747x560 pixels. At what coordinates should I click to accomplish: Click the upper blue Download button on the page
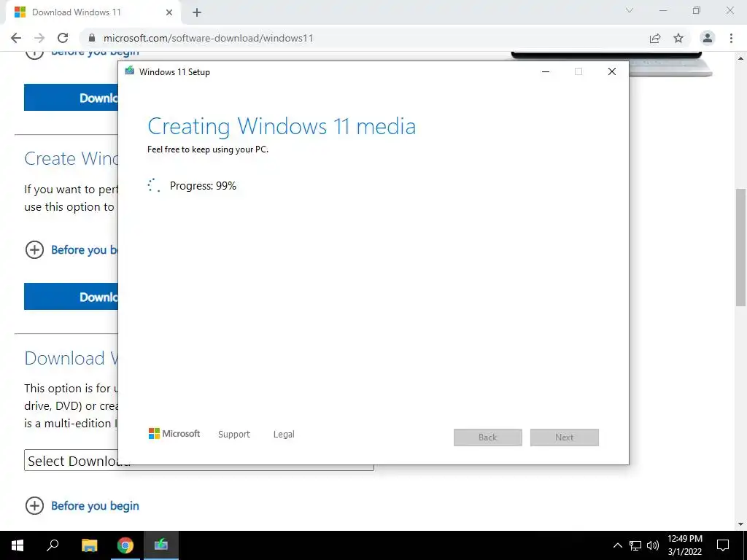71,98
